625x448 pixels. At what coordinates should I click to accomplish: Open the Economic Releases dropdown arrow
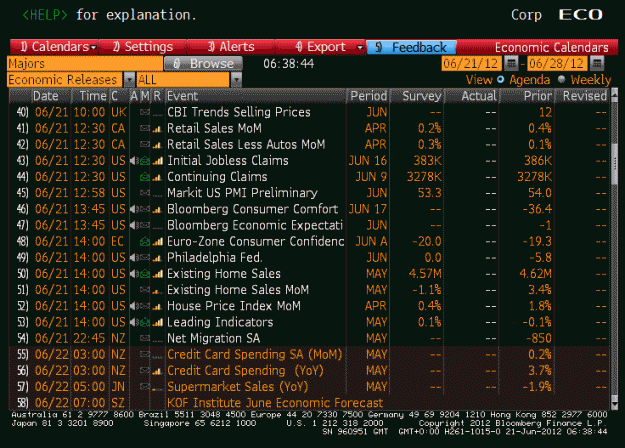pyautogui.click(x=129, y=80)
